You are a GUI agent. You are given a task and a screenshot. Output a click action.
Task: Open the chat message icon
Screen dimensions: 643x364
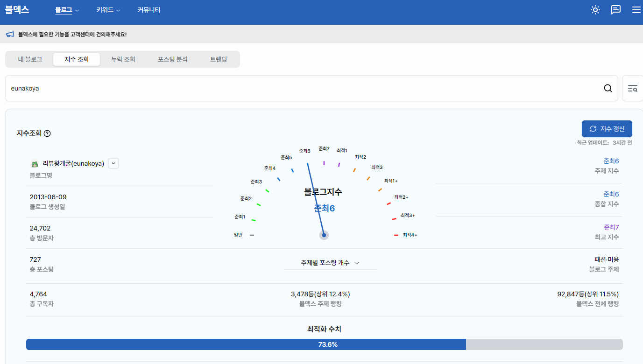(x=616, y=10)
